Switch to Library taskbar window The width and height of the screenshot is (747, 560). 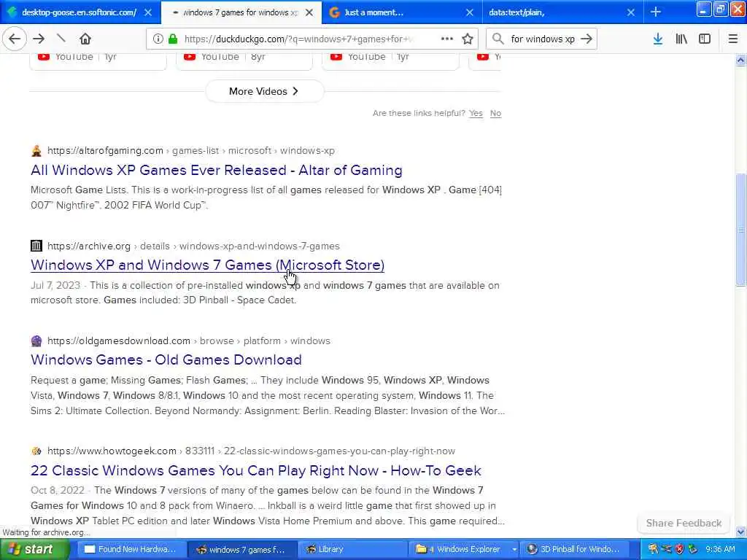tap(354, 550)
